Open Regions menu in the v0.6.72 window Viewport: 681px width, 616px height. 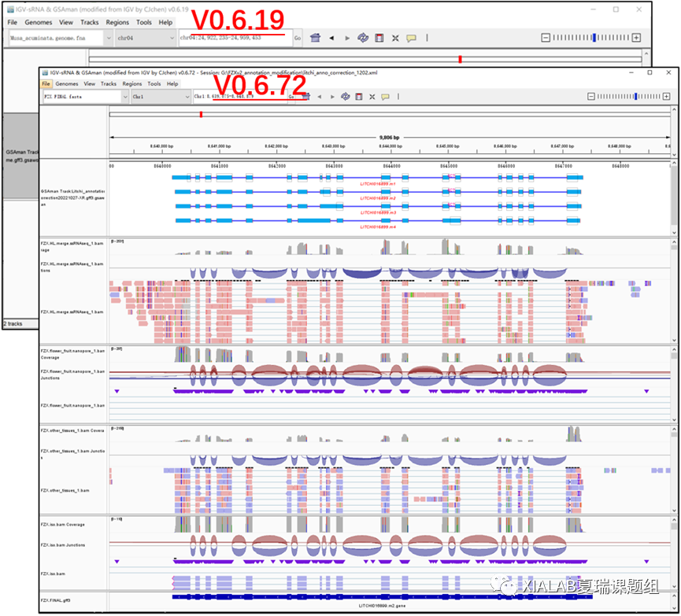coord(132,83)
